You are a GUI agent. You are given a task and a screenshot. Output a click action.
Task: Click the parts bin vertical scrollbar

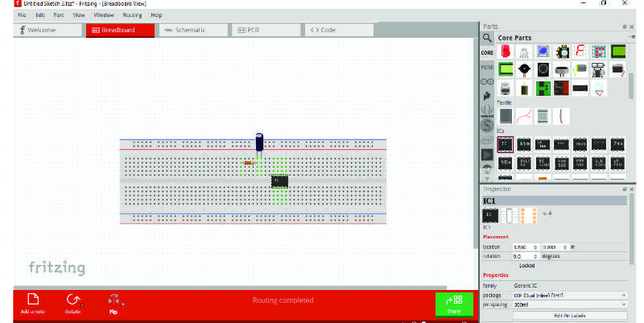pyautogui.click(x=631, y=86)
